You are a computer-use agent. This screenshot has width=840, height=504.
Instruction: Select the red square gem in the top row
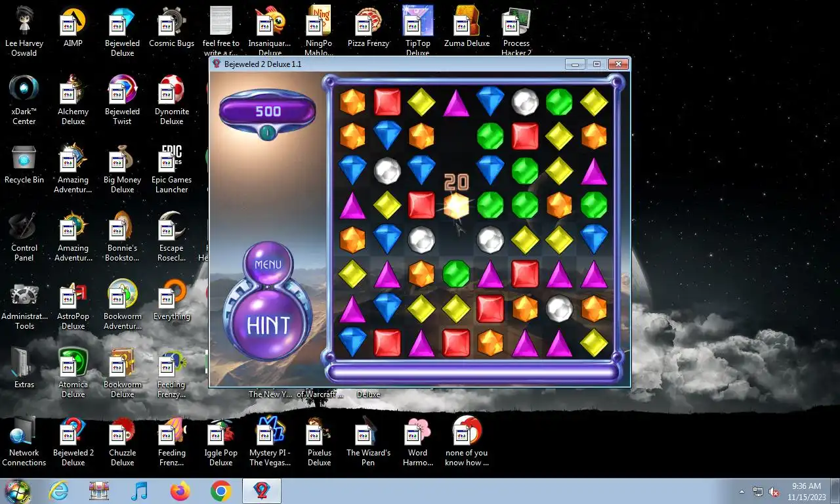pos(387,102)
